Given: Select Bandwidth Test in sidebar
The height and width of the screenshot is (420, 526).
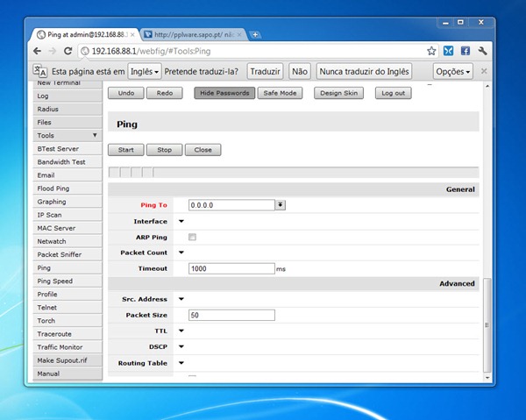Looking at the screenshot, I should 68,162.
